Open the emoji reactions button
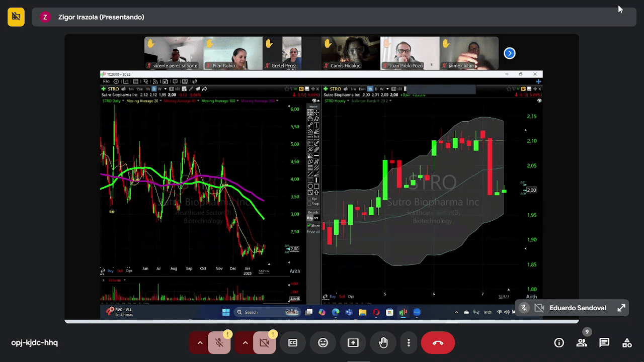644x362 pixels. (323, 343)
